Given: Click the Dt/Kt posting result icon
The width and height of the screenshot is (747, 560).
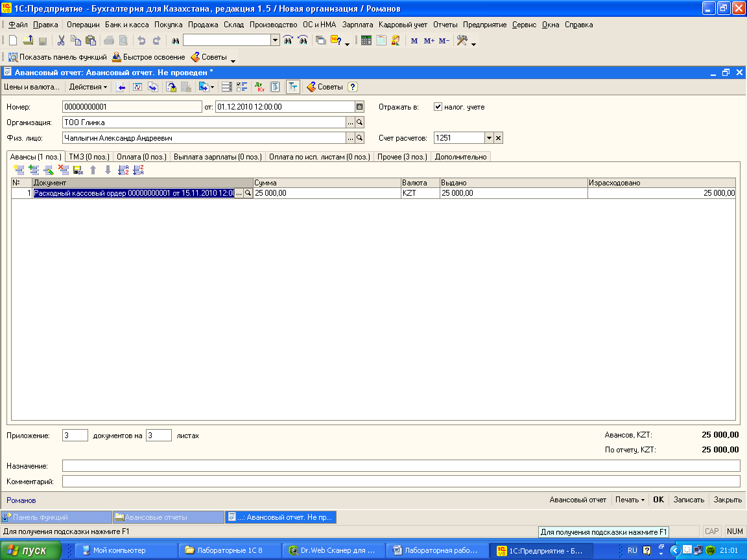Looking at the screenshot, I should (x=259, y=87).
